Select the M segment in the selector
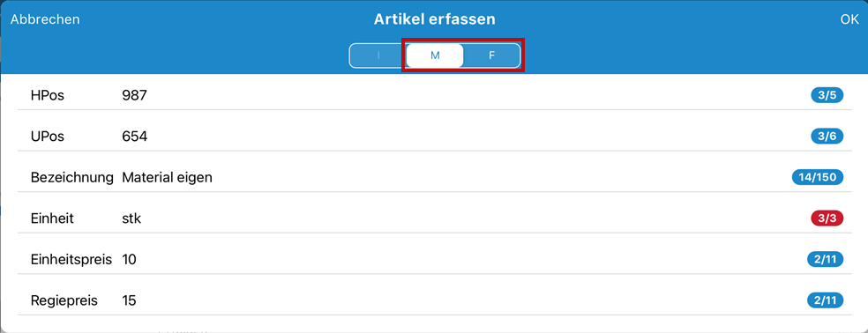Viewport: 868px width, 333px height. coord(435,55)
